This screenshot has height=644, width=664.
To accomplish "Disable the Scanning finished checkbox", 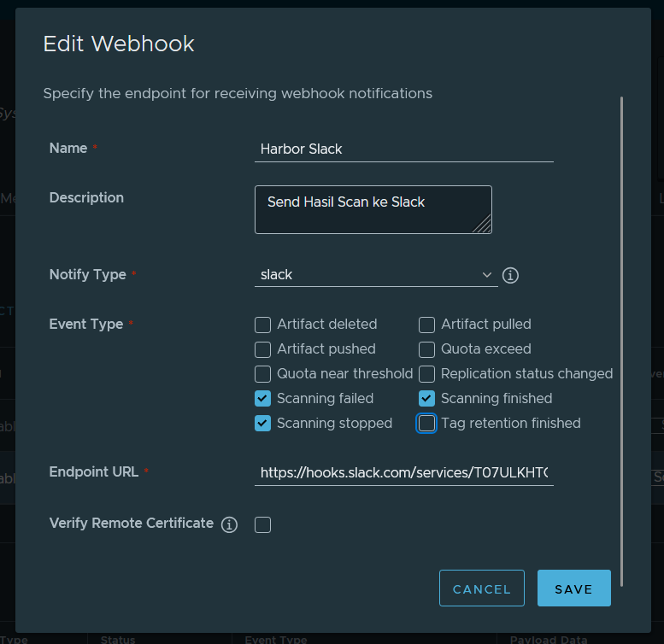I will pos(426,399).
